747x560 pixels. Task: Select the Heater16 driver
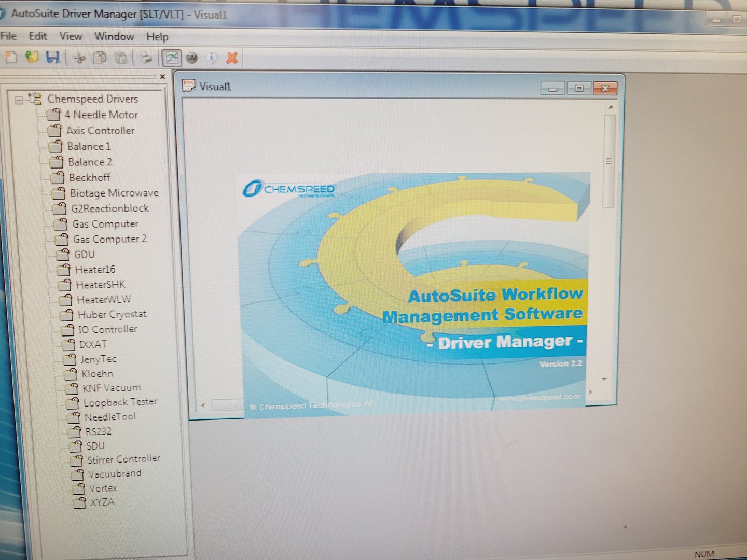(x=95, y=270)
